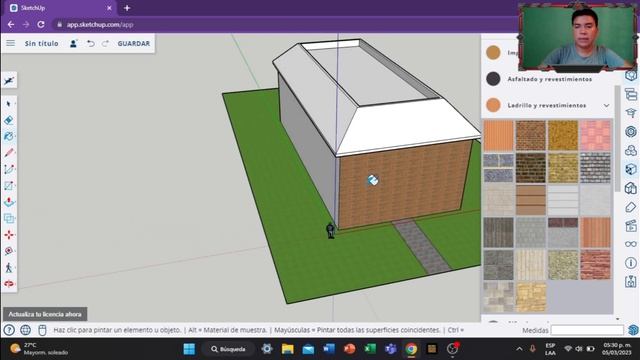640x360 pixels.
Task: Open the Outliner panel icon
Action: [631, 94]
